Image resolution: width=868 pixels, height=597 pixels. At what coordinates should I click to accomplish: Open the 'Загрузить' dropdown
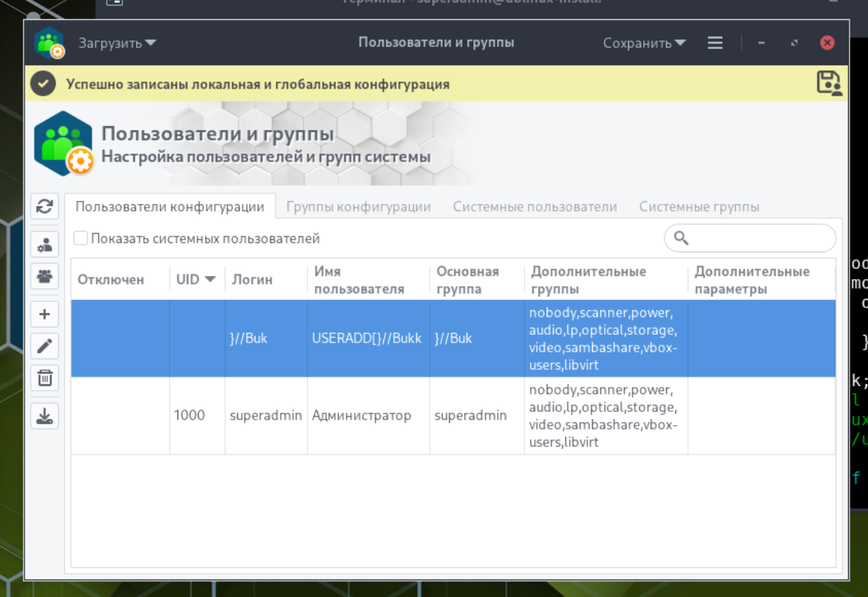[x=117, y=43]
